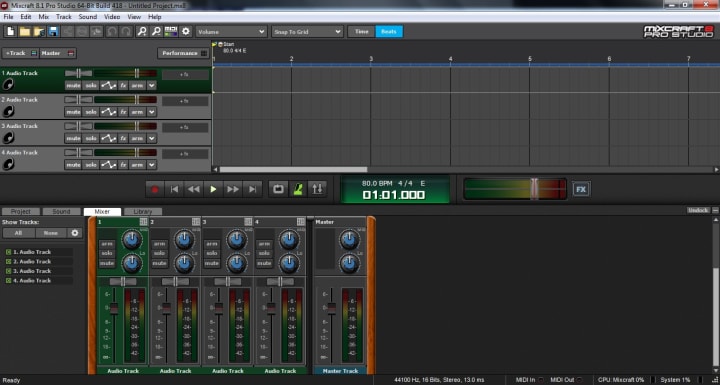Expand track 3 options with the down arrow
This screenshot has width=720, height=385.
click(152, 138)
